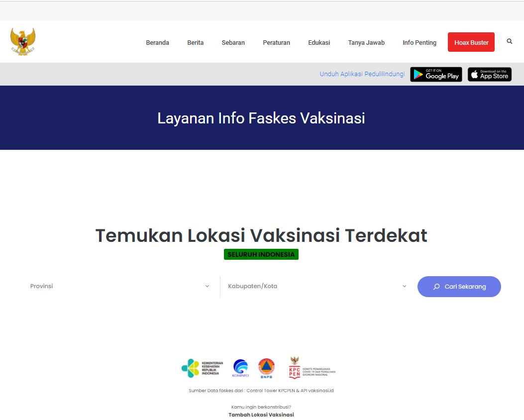Open search via the magnifier icon
Screen dimensions: 524x420
[509, 42]
